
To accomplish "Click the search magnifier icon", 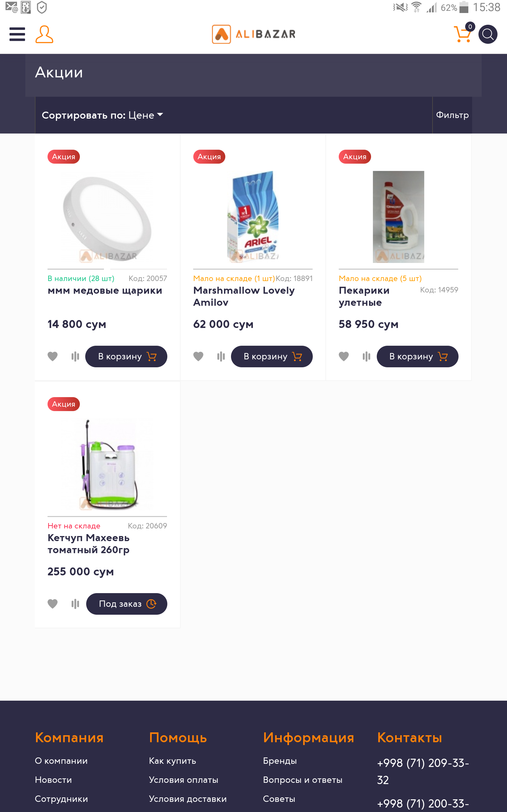I will click(488, 34).
